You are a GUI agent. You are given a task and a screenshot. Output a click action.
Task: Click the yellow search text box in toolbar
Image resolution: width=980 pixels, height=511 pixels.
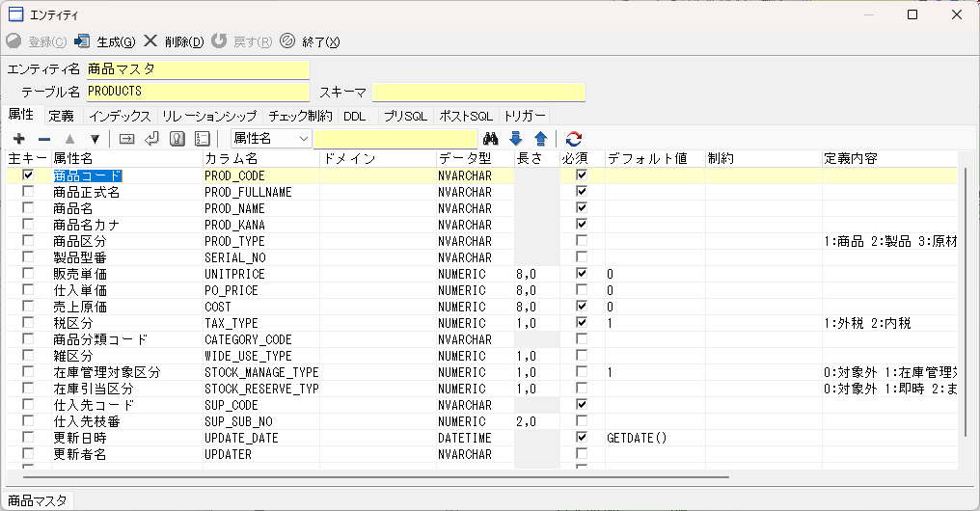tap(395, 139)
